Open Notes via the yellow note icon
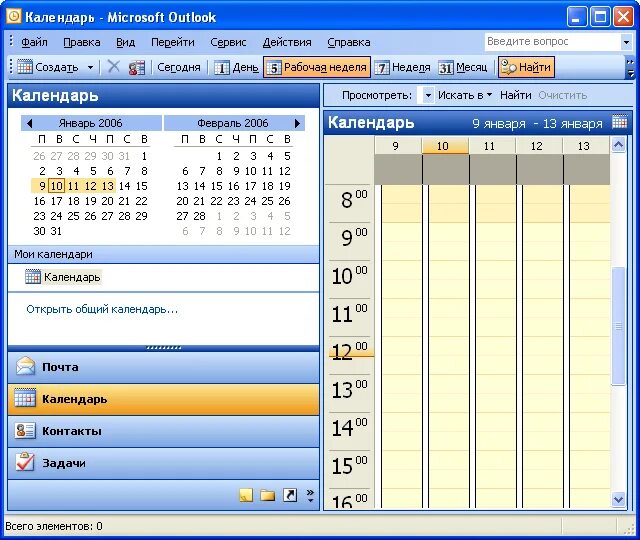The width and height of the screenshot is (640, 540). 246,495
